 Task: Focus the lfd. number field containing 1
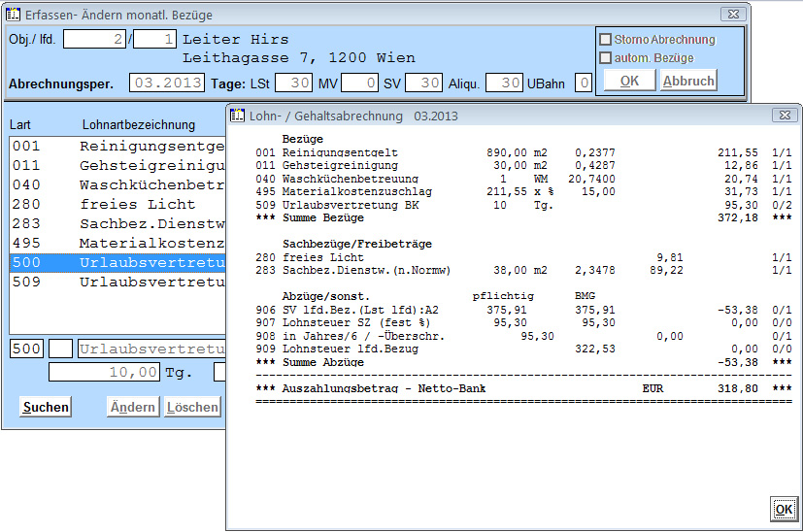[x=154, y=39]
